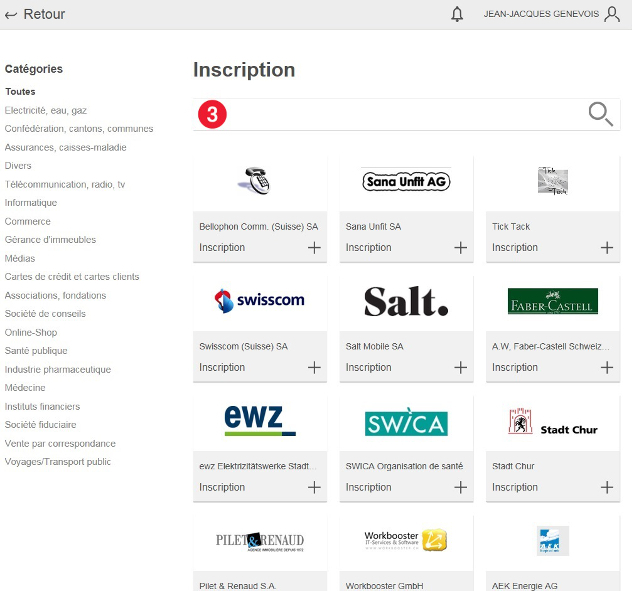Click the Bellophon Comm. (Suisse) SA name
The height and width of the screenshot is (591, 634).
259,226
